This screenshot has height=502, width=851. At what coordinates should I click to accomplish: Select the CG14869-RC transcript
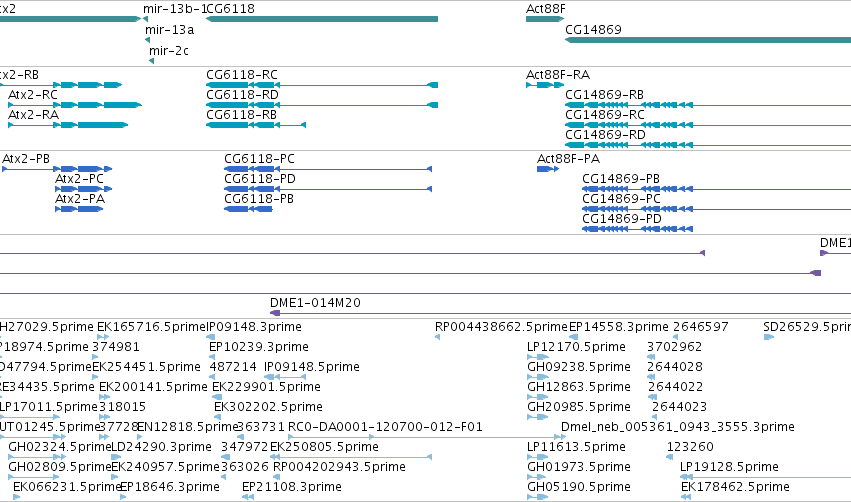(708, 125)
